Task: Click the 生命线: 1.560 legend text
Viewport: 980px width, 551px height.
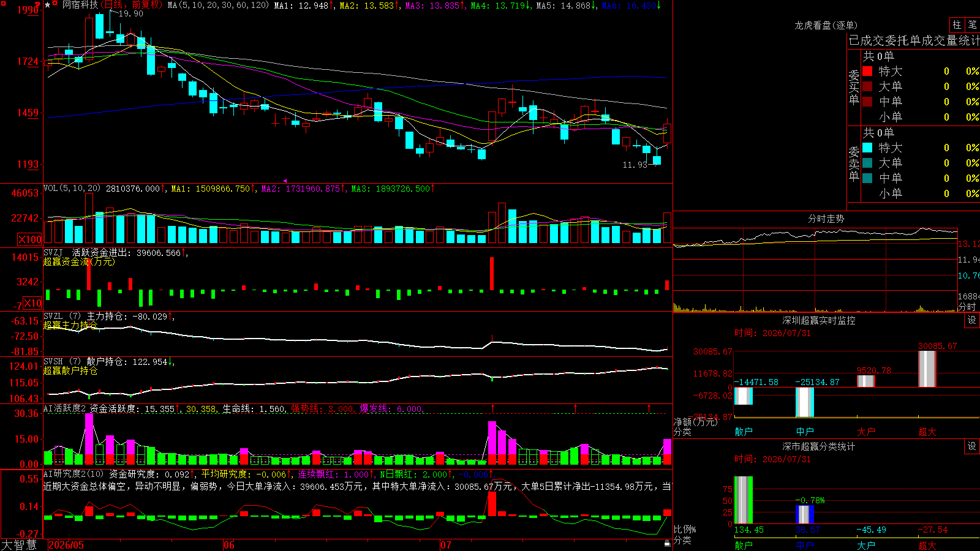Action: (x=254, y=409)
